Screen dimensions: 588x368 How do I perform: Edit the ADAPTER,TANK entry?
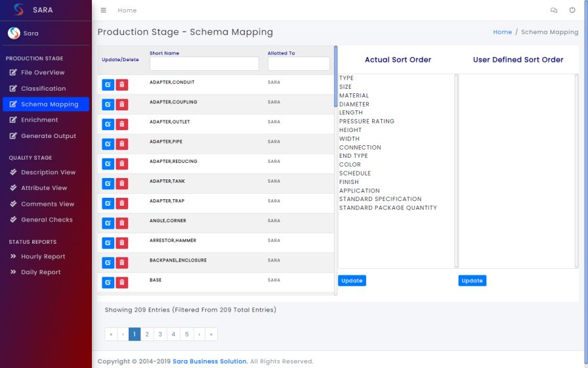(108, 183)
